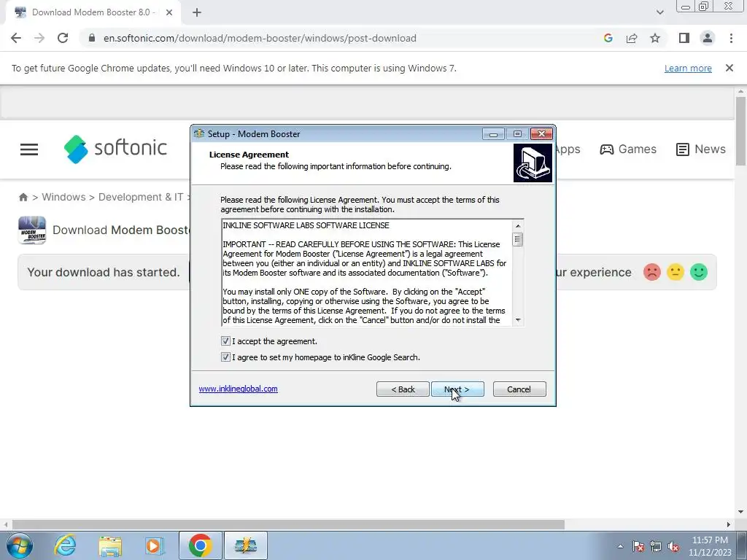Open the Action Center flag icon
Screen dimensions: 747x560
(x=638, y=546)
